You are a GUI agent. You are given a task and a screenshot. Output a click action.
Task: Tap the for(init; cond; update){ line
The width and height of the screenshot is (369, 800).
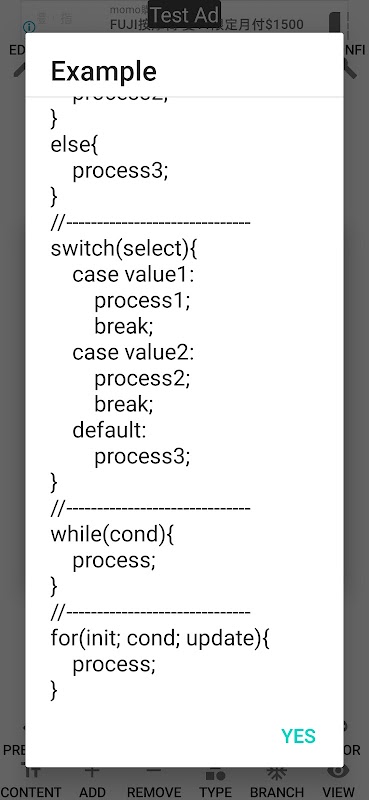(x=160, y=639)
